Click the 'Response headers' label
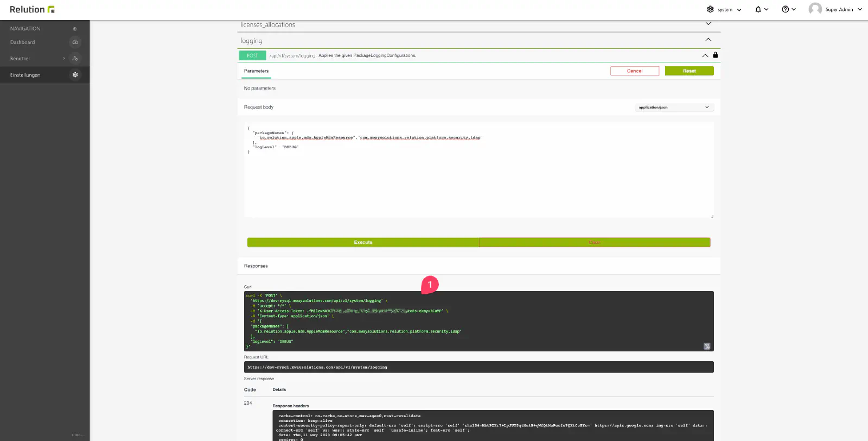The width and height of the screenshot is (868, 441). pyautogui.click(x=291, y=406)
